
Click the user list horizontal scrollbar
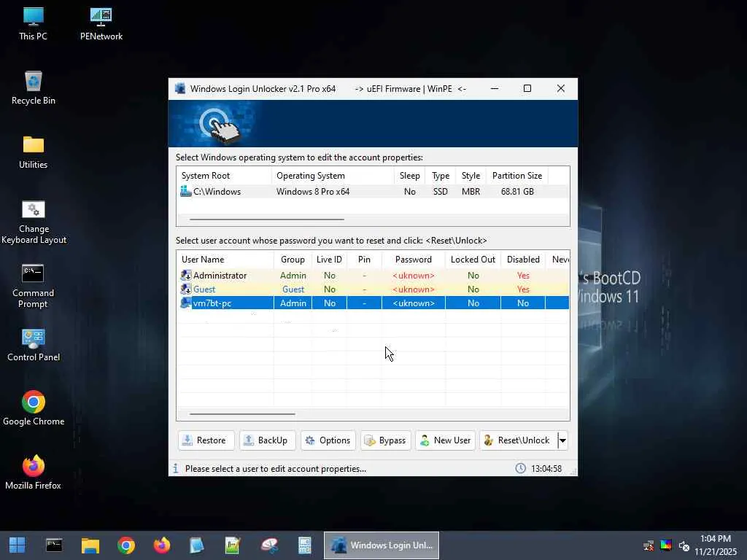242,414
